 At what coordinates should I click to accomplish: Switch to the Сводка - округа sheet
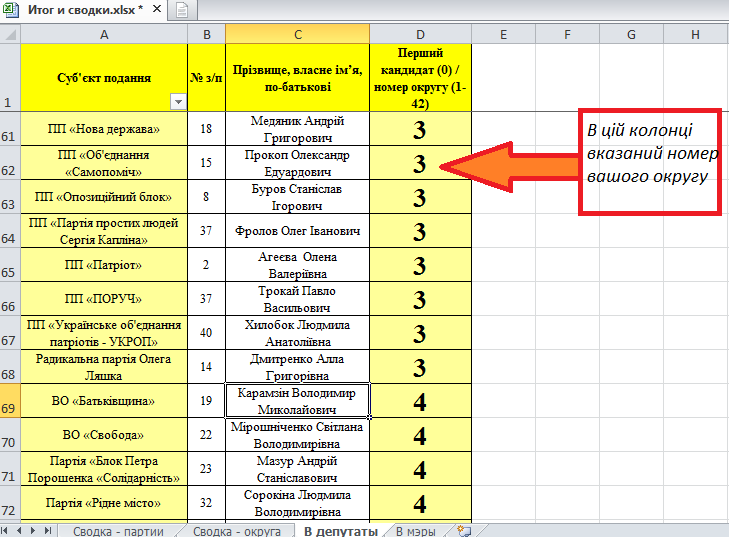coord(237,531)
